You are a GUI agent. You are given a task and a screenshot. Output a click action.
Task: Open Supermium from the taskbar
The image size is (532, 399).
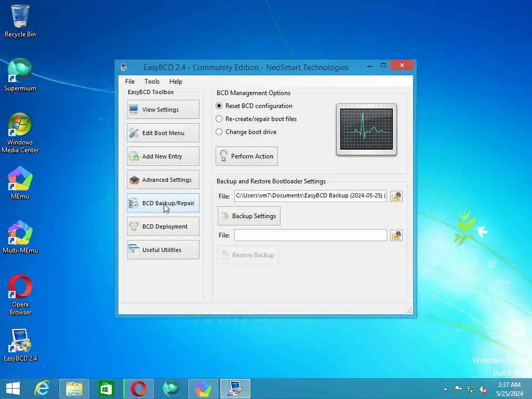[170, 389]
